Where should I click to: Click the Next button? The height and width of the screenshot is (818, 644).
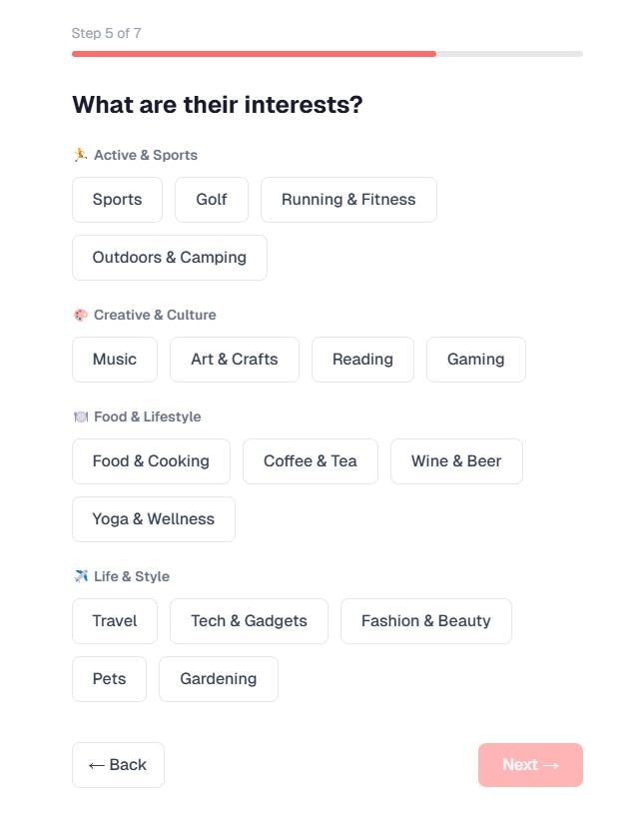pos(530,765)
